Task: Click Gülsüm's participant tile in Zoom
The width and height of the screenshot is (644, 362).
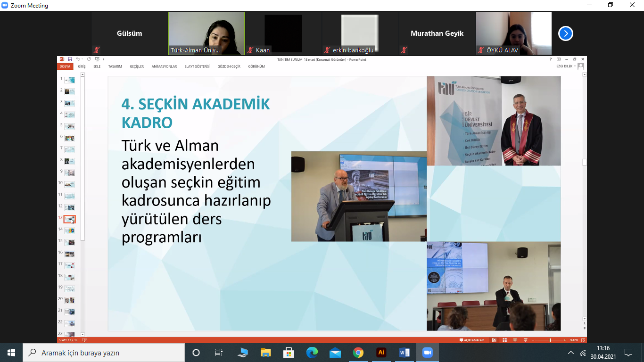Action: 129,33
